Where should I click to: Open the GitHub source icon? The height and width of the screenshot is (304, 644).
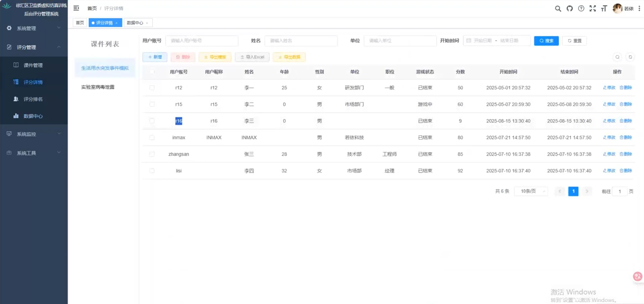570,8
